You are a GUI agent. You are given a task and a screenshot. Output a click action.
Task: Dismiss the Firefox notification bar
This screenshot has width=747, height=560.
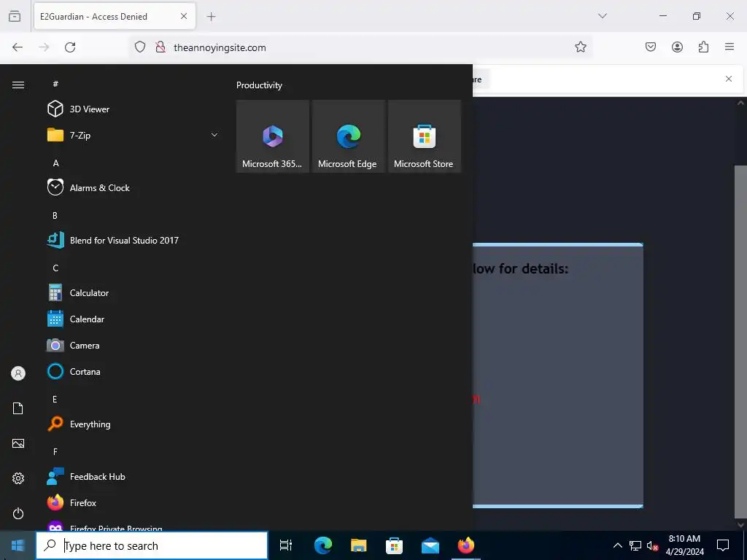coord(729,79)
